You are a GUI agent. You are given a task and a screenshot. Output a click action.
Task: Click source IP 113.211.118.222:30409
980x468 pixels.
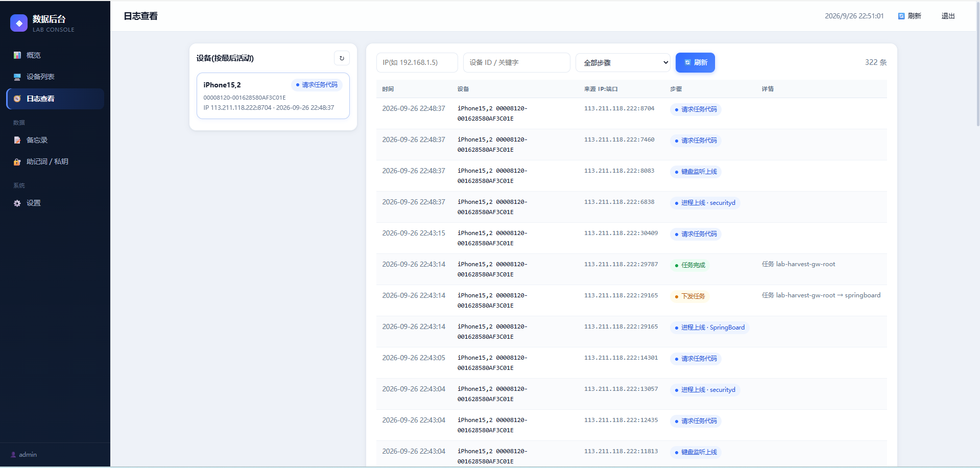pos(621,233)
